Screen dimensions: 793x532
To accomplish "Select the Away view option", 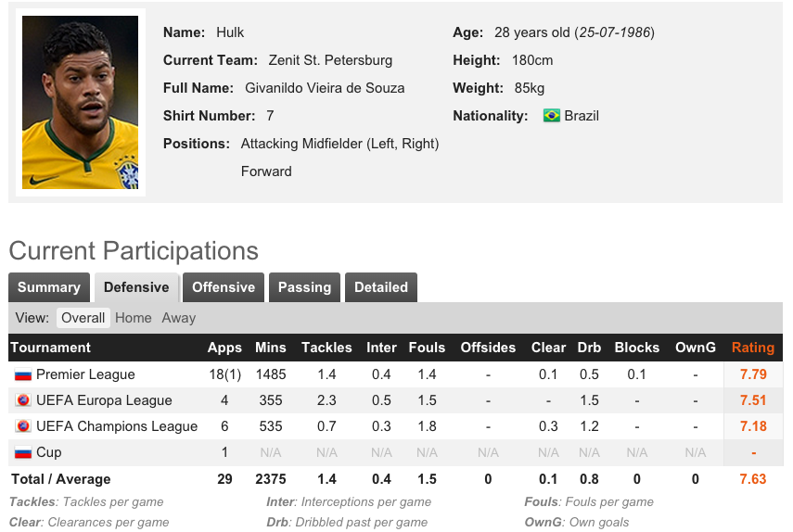I will [178, 318].
